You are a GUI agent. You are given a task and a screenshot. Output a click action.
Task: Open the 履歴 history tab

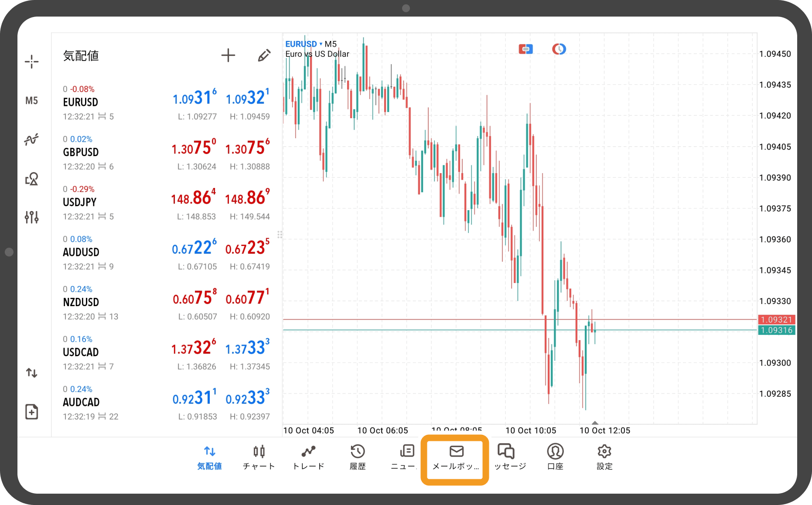pos(358,457)
